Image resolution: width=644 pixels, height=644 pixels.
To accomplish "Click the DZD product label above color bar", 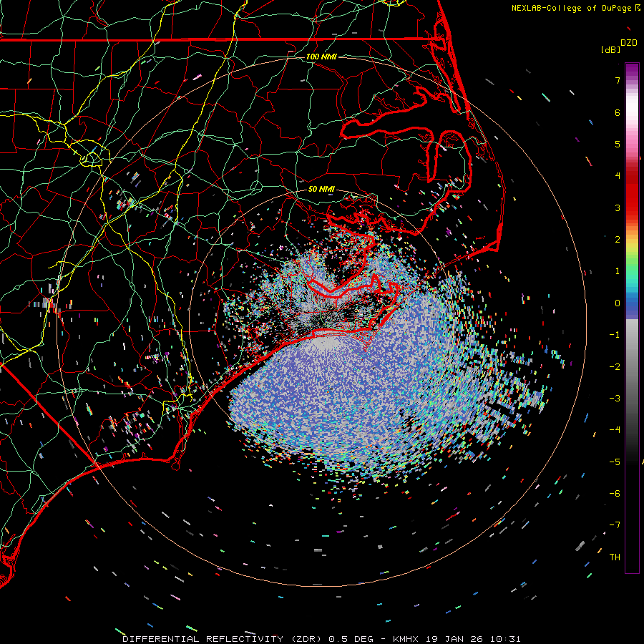I will pos(629,43).
